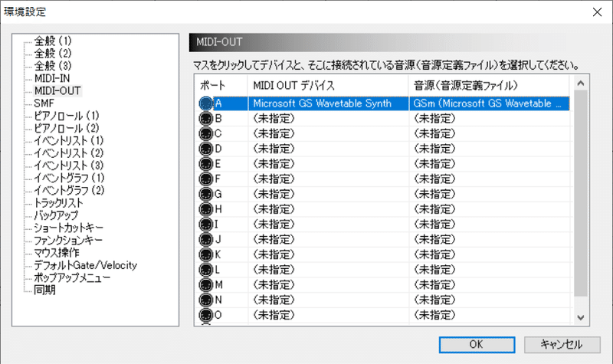Click the MIDI port icon for port M
The height and width of the screenshot is (364, 613).
click(205, 285)
